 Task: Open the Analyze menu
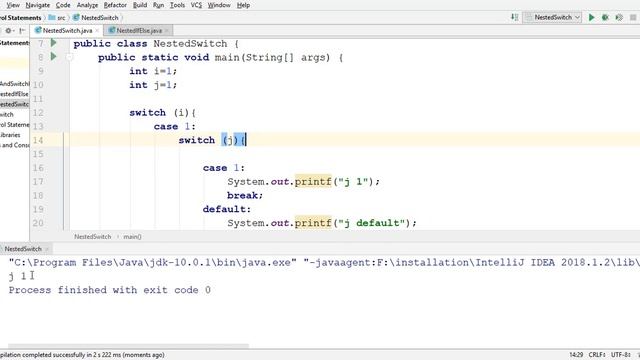pyautogui.click(x=87, y=5)
